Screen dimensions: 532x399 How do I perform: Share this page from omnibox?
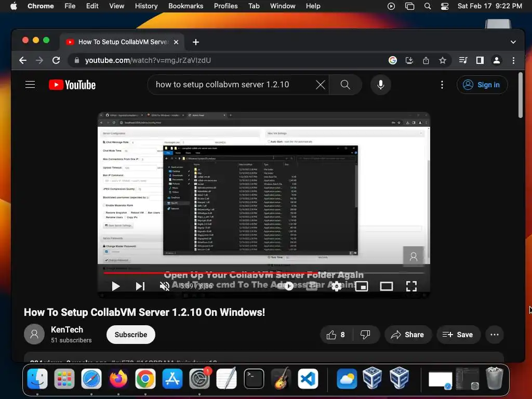point(426,60)
